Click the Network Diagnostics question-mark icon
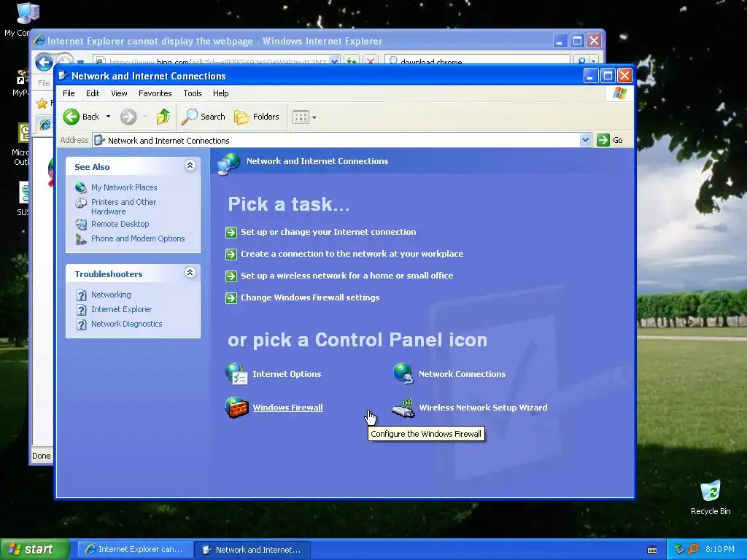Image resolution: width=747 pixels, height=560 pixels. click(82, 324)
